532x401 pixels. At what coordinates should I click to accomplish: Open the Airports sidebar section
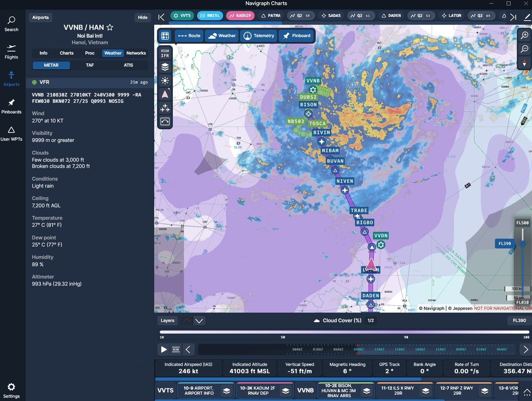12,79
